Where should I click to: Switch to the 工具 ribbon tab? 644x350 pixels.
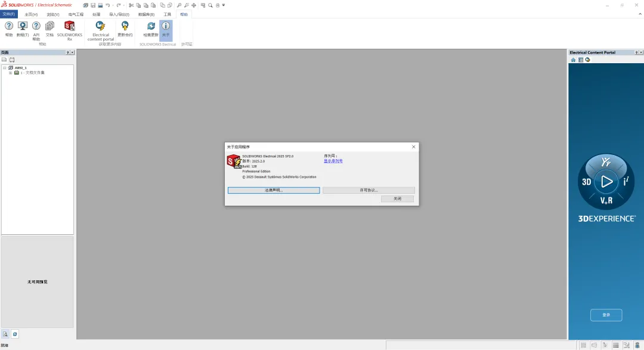click(167, 14)
